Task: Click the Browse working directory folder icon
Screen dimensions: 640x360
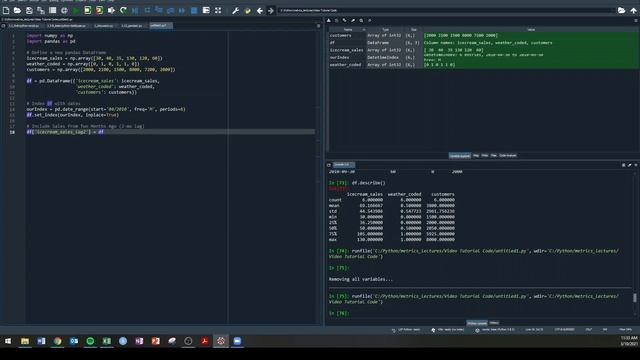Action: tap(621, 11)
